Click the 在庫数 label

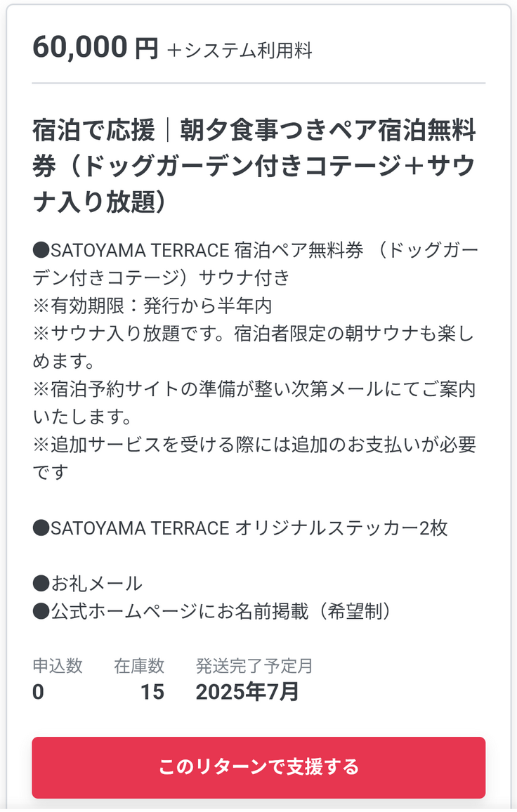point(139,665)
